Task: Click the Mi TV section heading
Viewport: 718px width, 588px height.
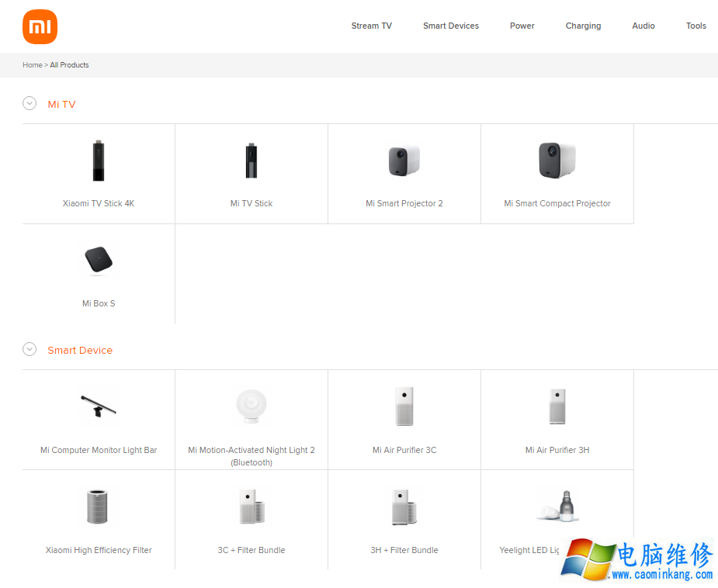Action: click(x=62, y=104)
